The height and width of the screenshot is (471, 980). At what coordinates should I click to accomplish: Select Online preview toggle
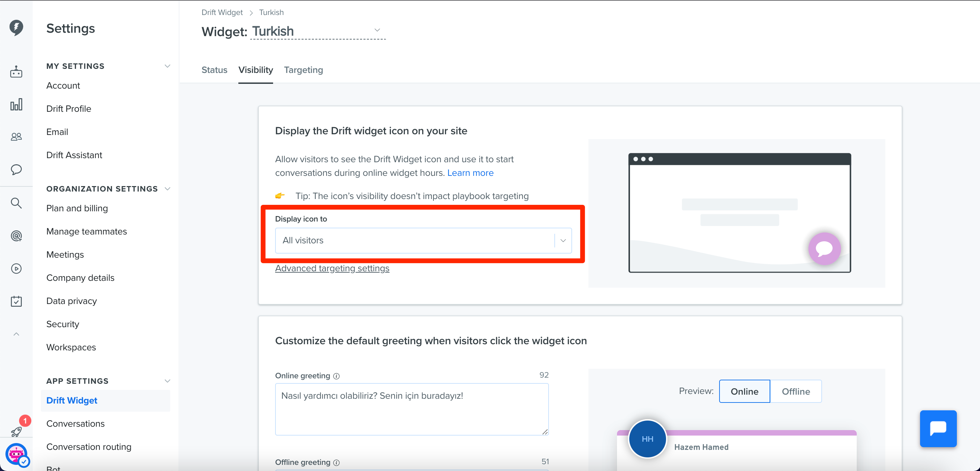coord(744,392)
